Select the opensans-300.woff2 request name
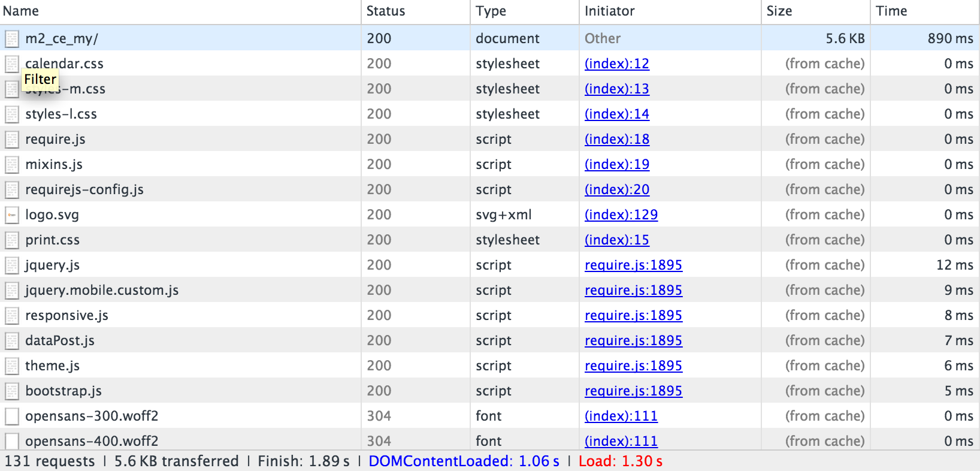The height and width of the screenshot is (471, 980). pyautogui.click(x=92, y=416)
